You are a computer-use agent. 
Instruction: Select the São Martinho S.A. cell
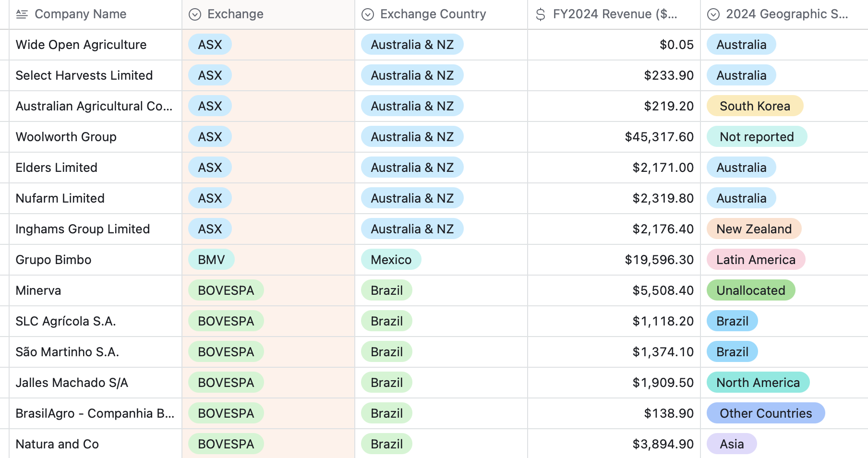96,352
